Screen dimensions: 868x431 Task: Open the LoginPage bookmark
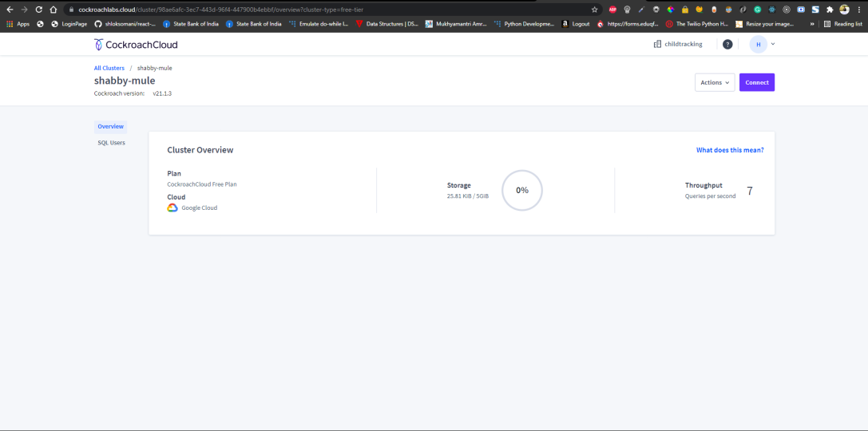click(69, 24)
